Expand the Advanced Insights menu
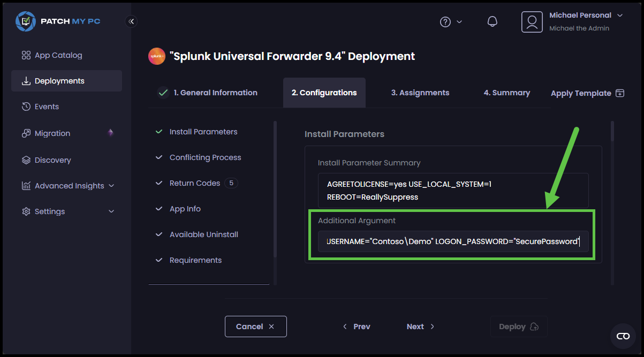The height and width of the screenshot is (357, 644). pos(69,185)
